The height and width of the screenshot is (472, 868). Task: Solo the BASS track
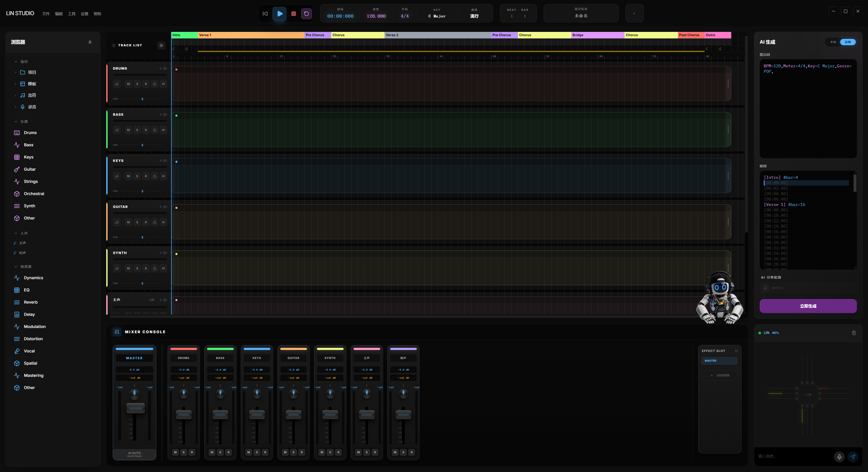click(137, 130)
